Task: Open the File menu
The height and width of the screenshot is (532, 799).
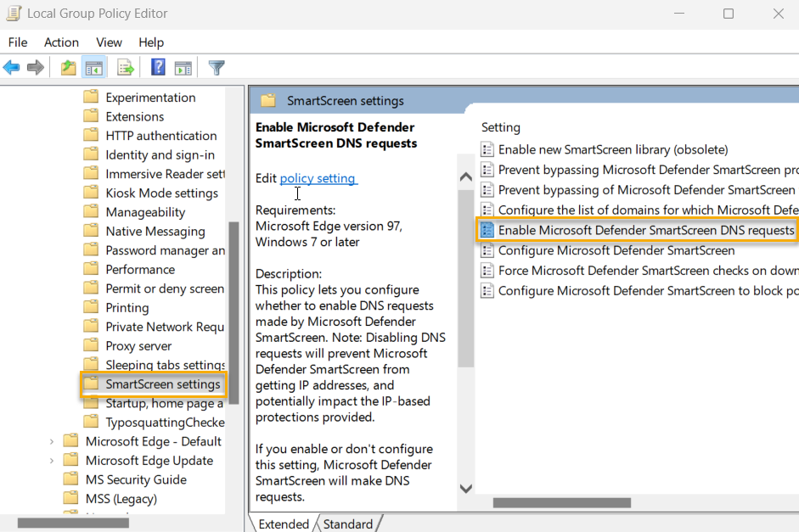Action: point(17,42)
